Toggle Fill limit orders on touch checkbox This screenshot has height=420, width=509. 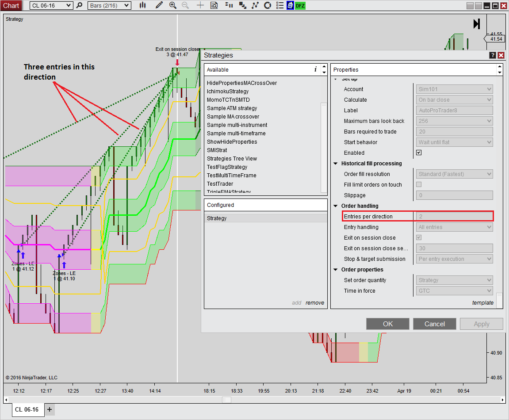(419, 184)
